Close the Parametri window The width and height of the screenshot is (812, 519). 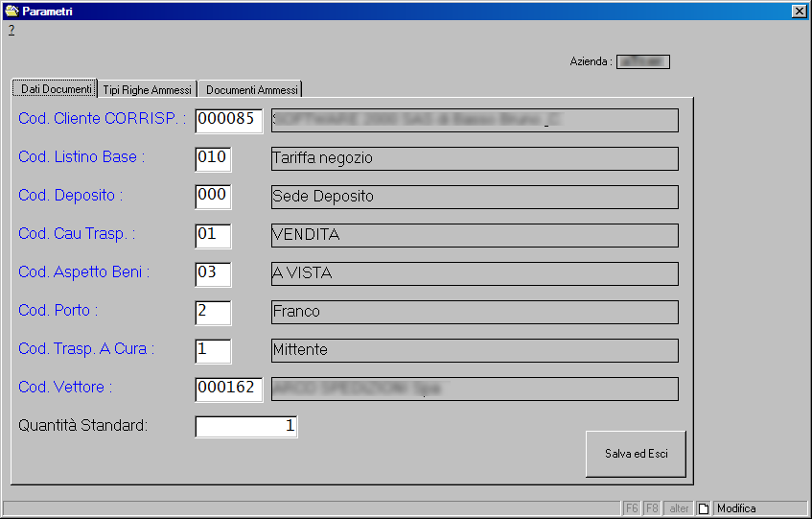pyautogui.click(x=799, y=11)
